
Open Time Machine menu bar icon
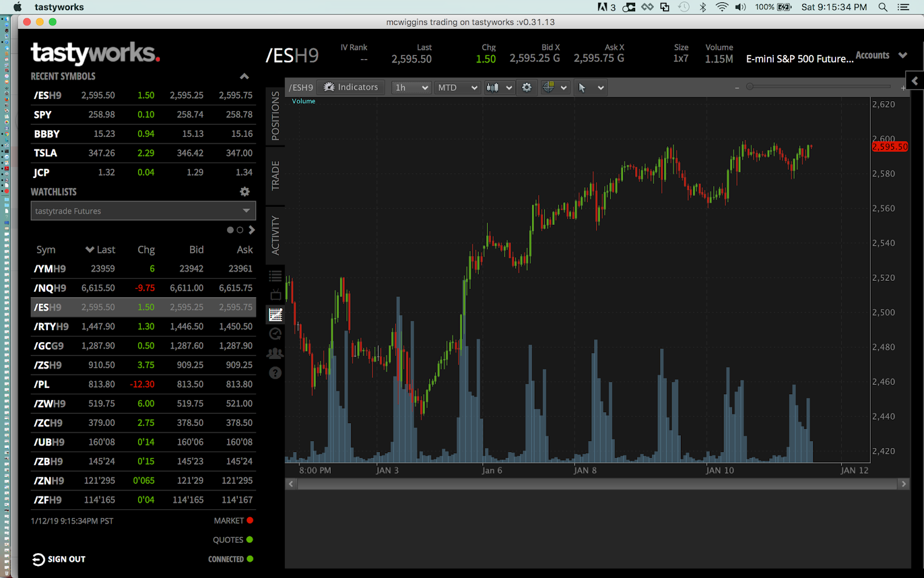[x=684, y=7]
